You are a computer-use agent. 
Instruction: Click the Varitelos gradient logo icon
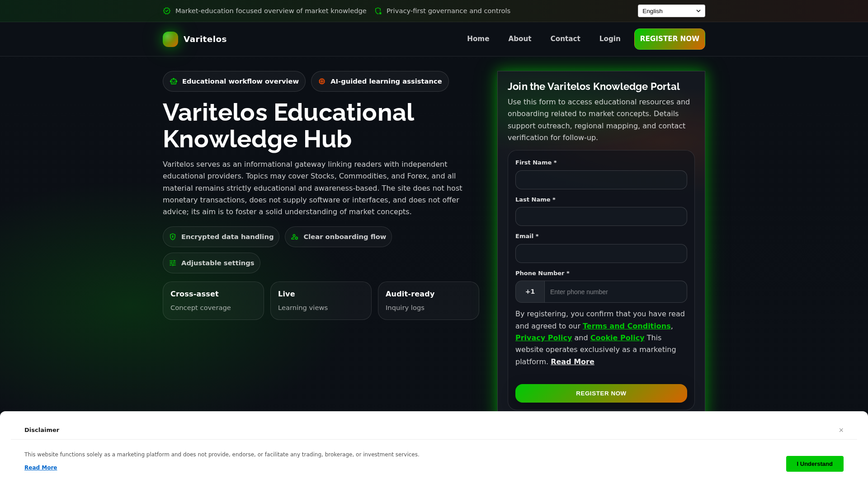170,39
